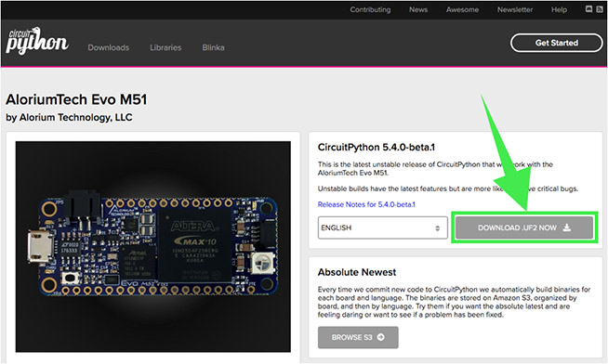Click the AloriumTech Evo M51 heading
608x364 pixels.
(x=76, y=99)
